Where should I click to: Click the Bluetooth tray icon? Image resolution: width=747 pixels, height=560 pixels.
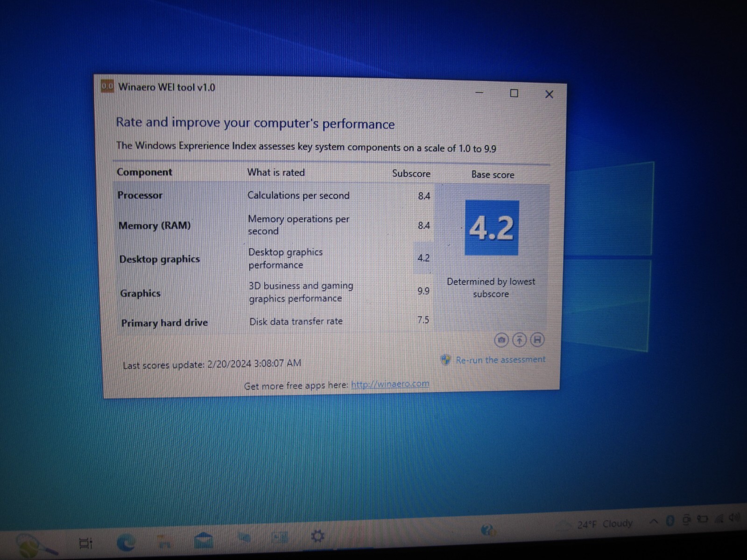pos(670,521)
